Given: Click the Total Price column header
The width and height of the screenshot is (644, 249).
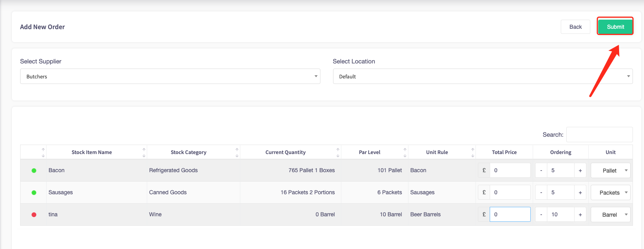Looking at the screenshot, I should [504, 152].
